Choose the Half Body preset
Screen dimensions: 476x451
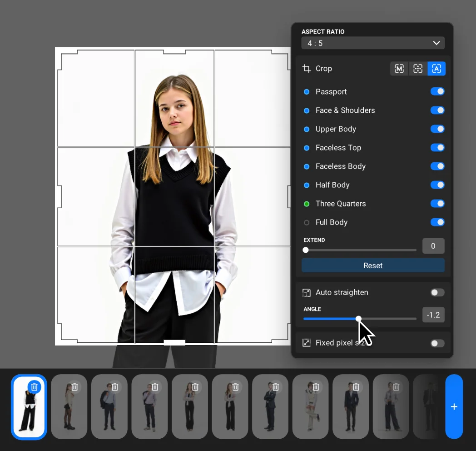tap(332, 185)
